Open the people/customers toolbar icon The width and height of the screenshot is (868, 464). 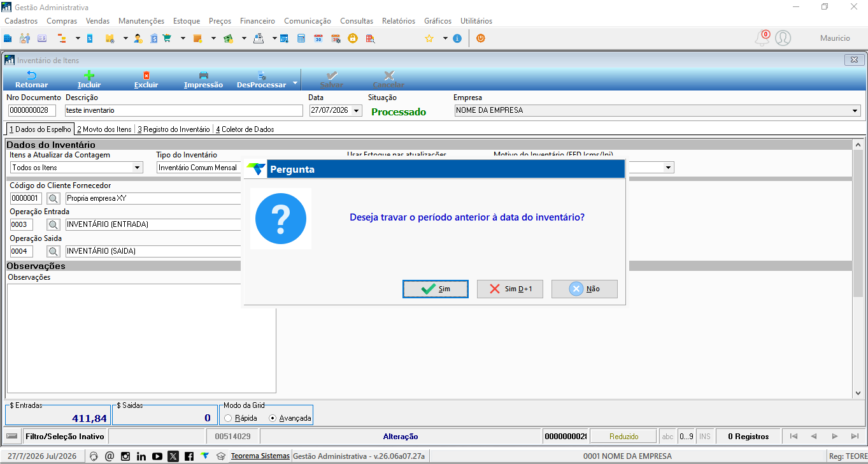[x=25, y=38]
